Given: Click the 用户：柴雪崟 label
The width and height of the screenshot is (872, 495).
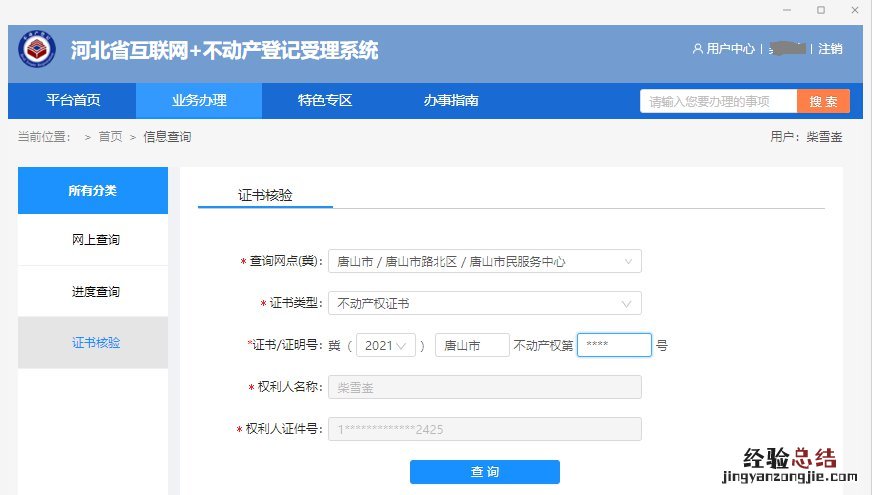Looking at the screenshot, I should [806, 137].
